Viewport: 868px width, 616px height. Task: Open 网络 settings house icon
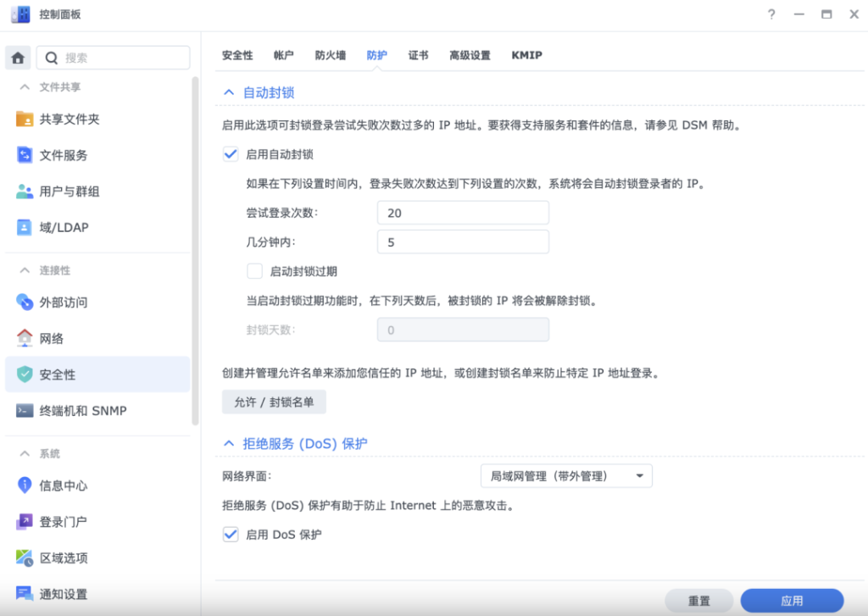point(25,338)
